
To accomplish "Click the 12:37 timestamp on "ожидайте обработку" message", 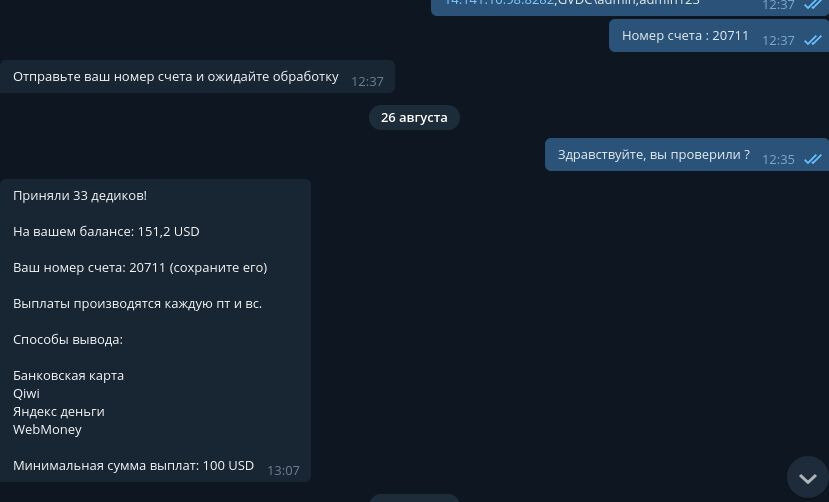I will (367, 81).
